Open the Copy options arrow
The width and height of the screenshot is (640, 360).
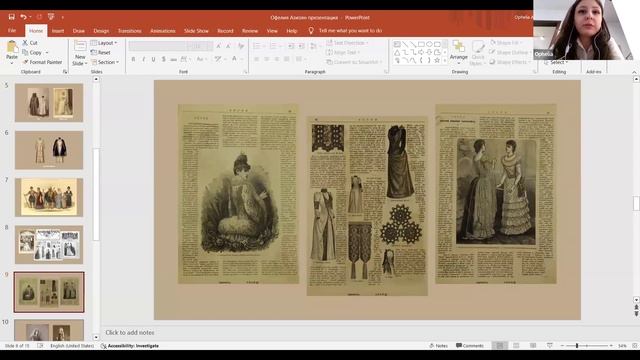pos(47,53)
